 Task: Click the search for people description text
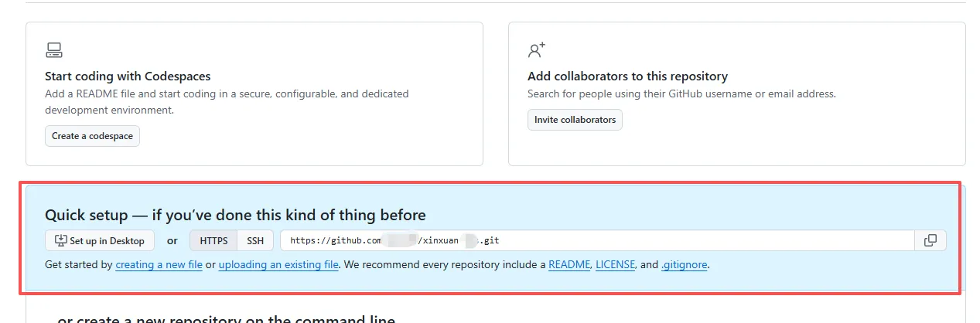[x=681, y=94]
